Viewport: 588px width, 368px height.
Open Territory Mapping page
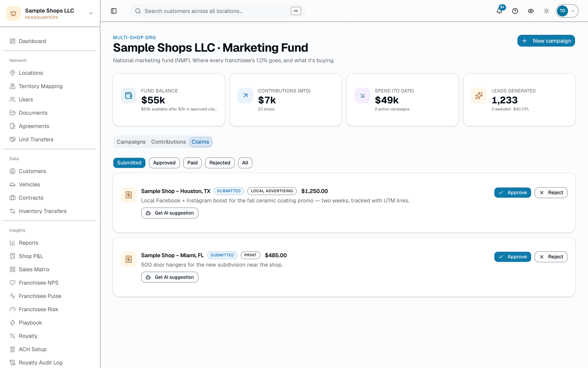[x=50, y=86]
